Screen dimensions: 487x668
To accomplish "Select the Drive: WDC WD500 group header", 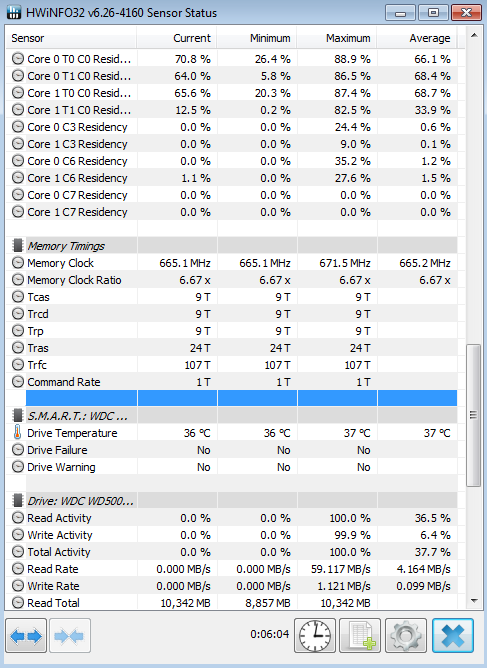I will click(x=232, y=501).
